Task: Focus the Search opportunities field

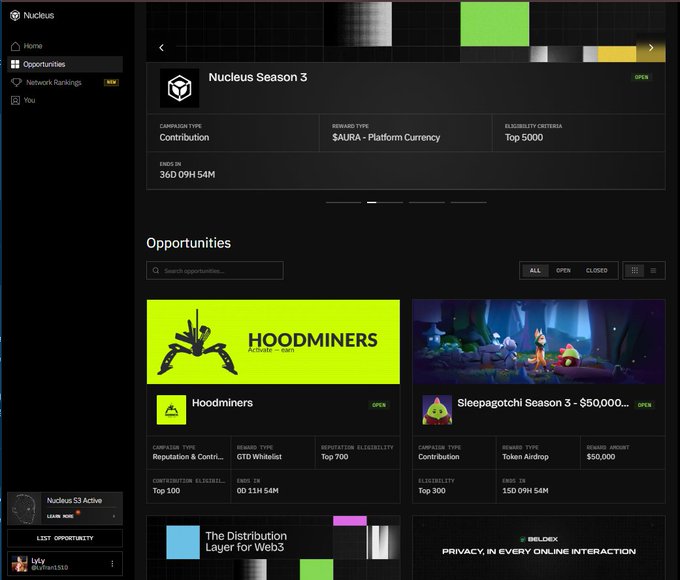Action: tap(215, 271)
